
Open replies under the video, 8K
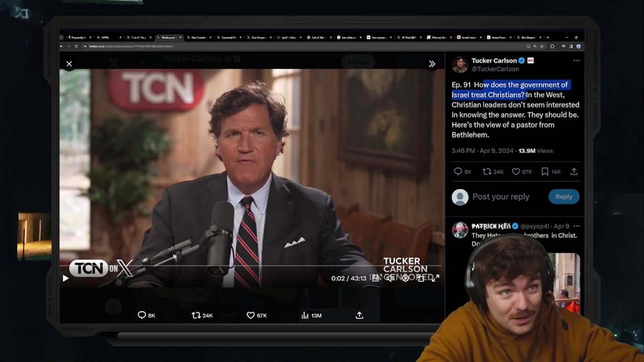click(x=146, y=315)
